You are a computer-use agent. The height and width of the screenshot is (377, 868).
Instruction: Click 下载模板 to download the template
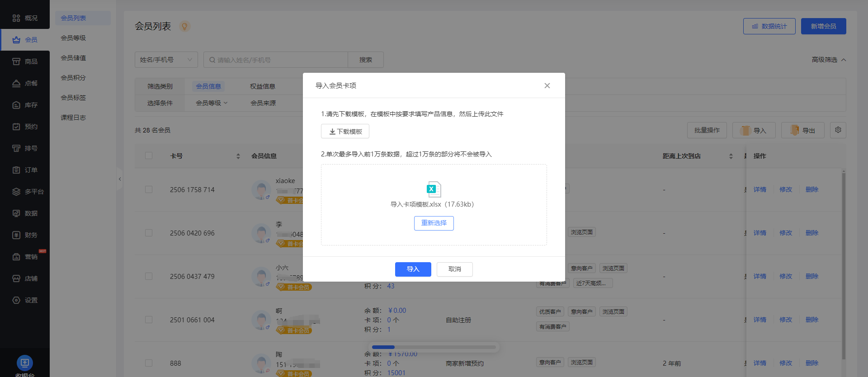click(x=345, y=131)
